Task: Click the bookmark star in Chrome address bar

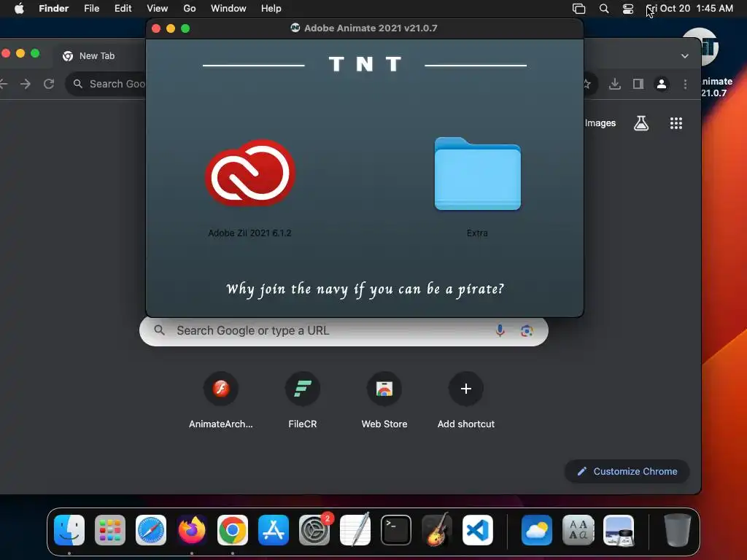Action: click(x=587, y=85)
